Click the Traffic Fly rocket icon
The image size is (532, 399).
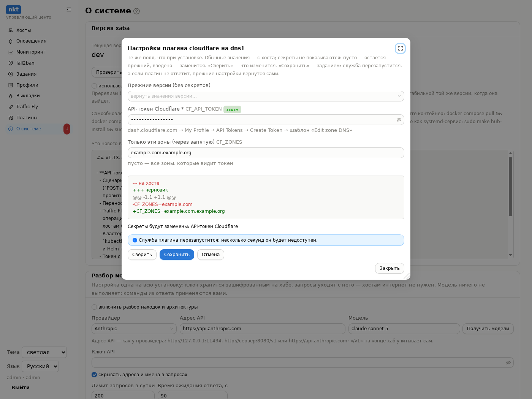click(11, 107)
